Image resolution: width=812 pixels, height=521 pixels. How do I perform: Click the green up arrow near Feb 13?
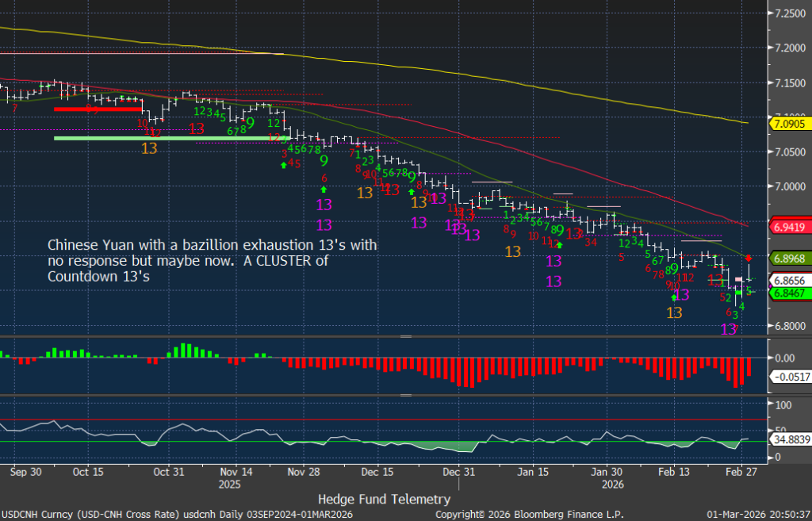(x=674, y=297)
